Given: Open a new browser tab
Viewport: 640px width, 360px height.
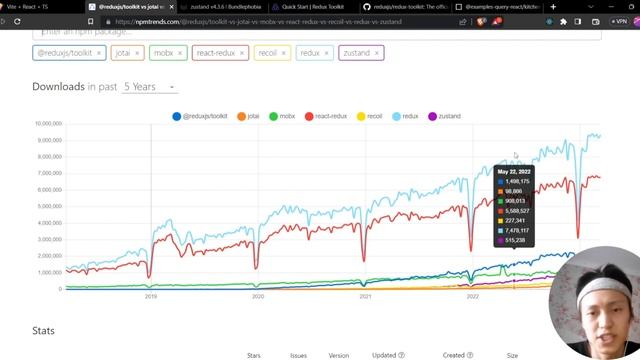Looking at the screenshot, I should point(553,7).
